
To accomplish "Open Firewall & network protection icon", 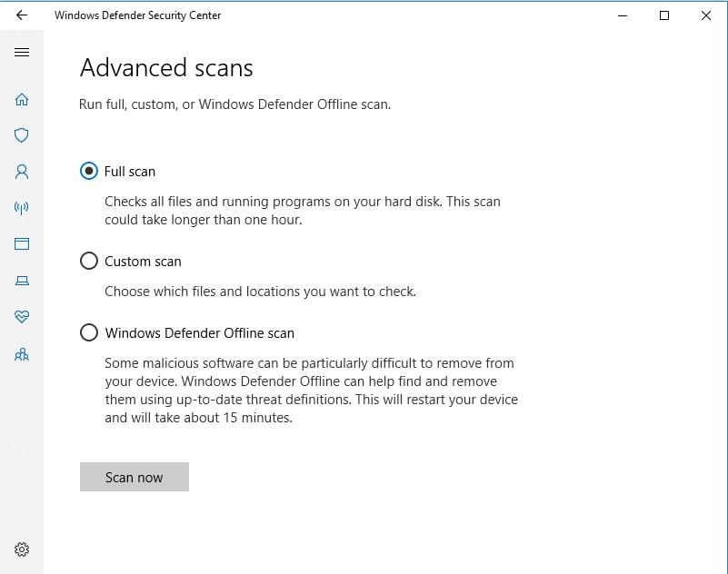I will [x=22, y=208].
